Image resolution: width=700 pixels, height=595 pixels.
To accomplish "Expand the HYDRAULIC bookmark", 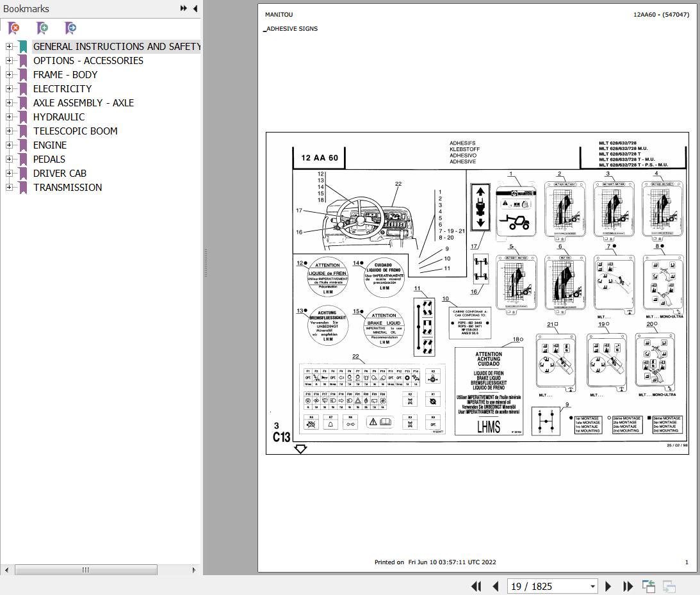I will pyautogui.click(x=9, y=117).
